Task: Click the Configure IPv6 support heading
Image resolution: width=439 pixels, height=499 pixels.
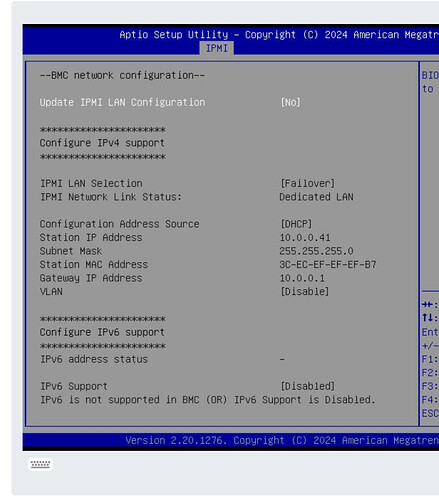Action: [102, 332]
